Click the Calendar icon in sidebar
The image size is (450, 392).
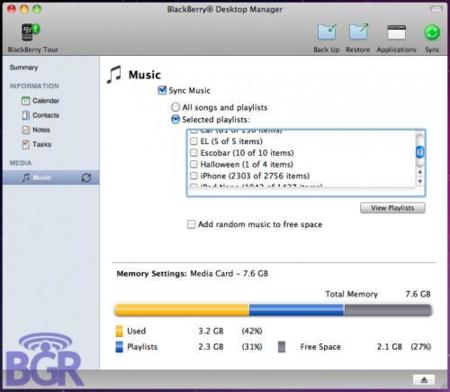[25, 100]
